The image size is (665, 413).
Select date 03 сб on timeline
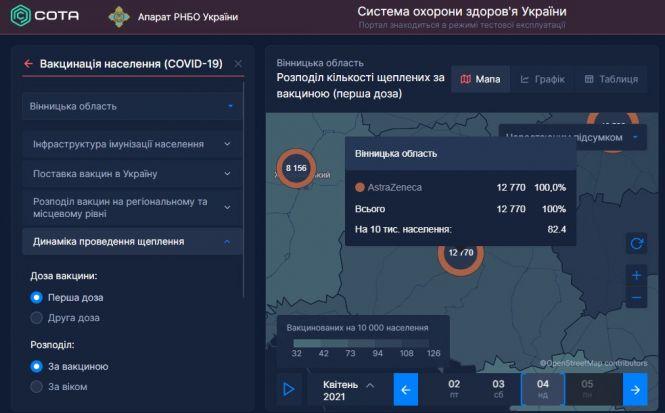tap(498, 389)
